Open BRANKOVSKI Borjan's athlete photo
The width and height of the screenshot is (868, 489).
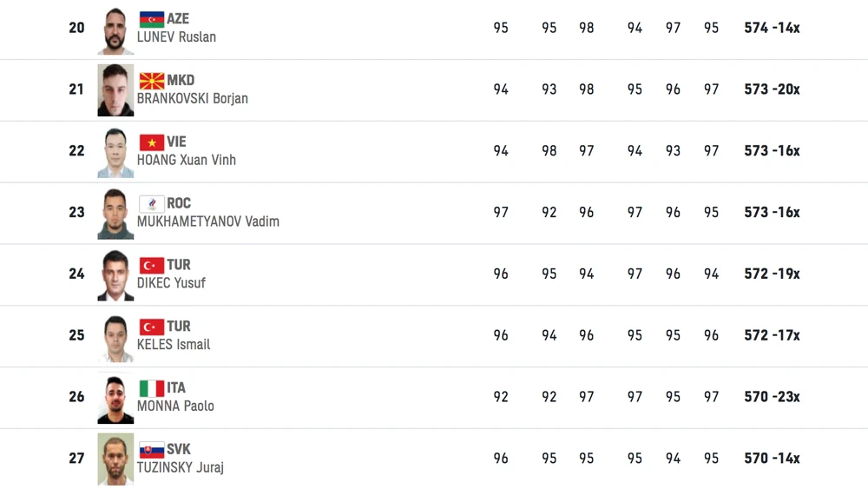pos(115,90)
